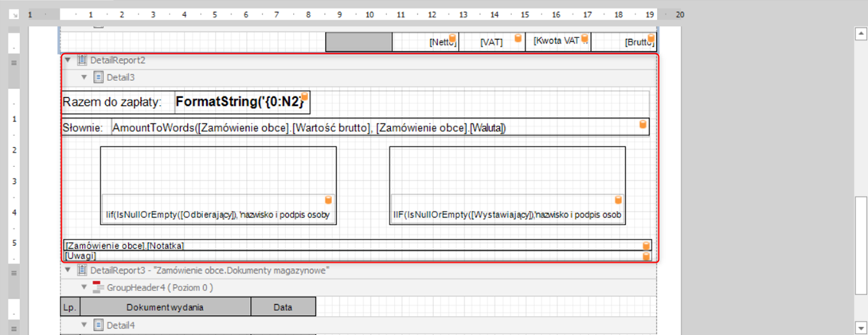Viewport: 868px width, 335px height.
Task: Collapse the DetailReport2 band
Action: tap(68, 60)
